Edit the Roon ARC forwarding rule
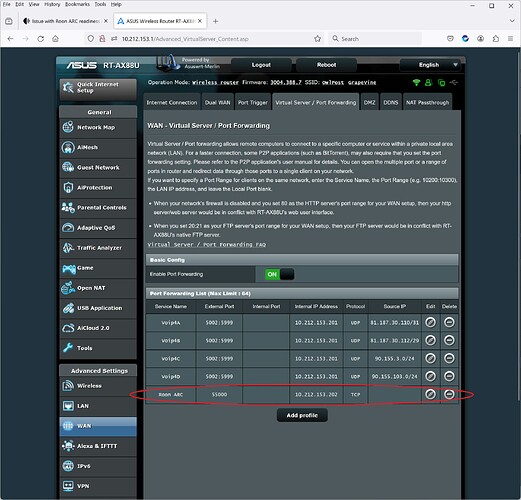The height and width of the screenshot is (500, 521). point(430,394)
